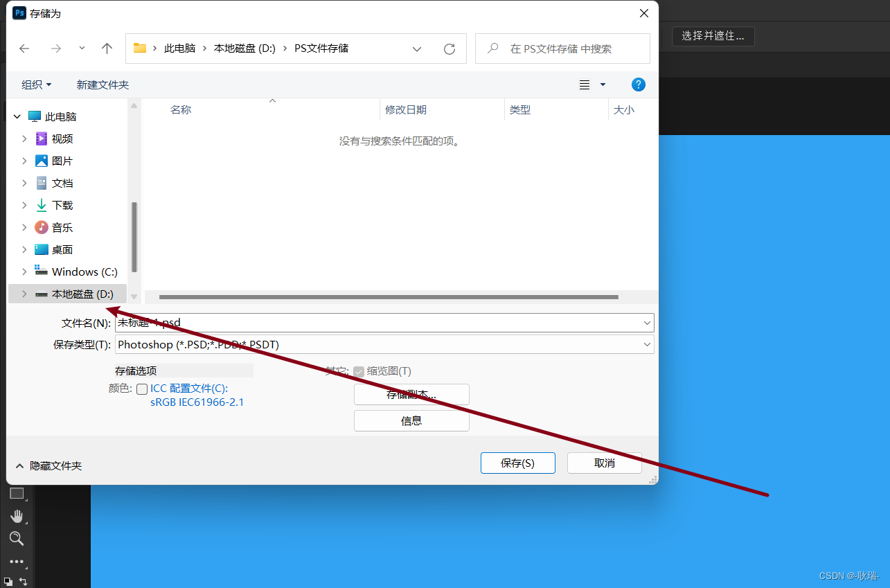Click the 此电脑 computer monitor icon
This screenshot has height=588, width=890.
pos(35,116)
